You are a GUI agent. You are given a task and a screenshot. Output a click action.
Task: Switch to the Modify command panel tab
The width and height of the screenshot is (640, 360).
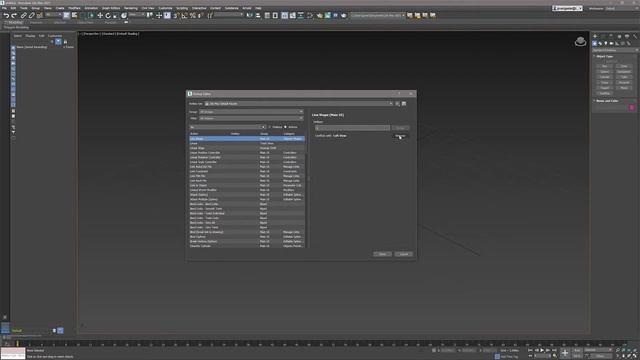click(x=602, y=36)
